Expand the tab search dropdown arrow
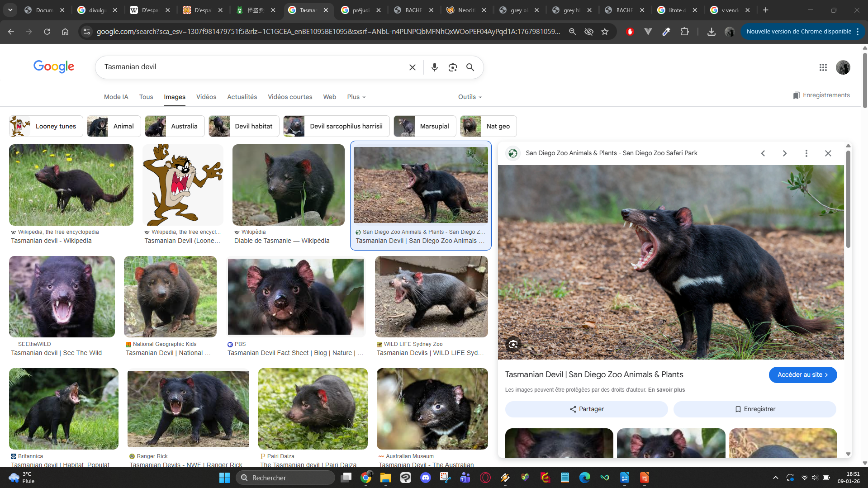The height and width of the screenshot is (488, 868). (10, 10)
